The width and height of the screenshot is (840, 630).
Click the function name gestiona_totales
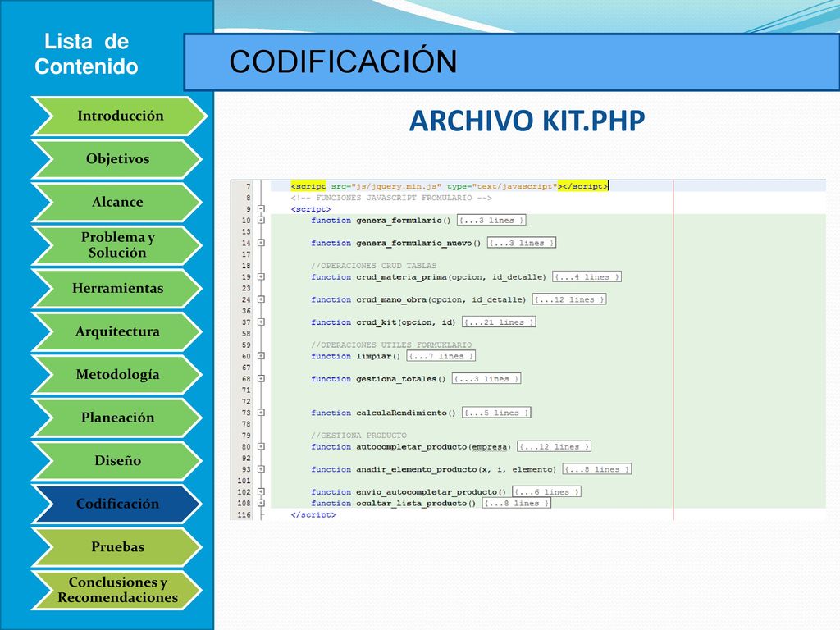(x=396, y=379)
